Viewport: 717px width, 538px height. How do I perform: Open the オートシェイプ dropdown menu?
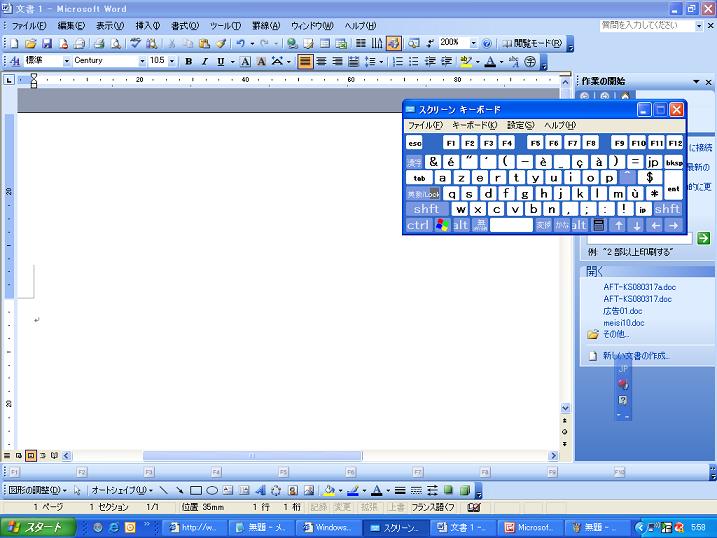pyautogui.click(x=122, y=490)
